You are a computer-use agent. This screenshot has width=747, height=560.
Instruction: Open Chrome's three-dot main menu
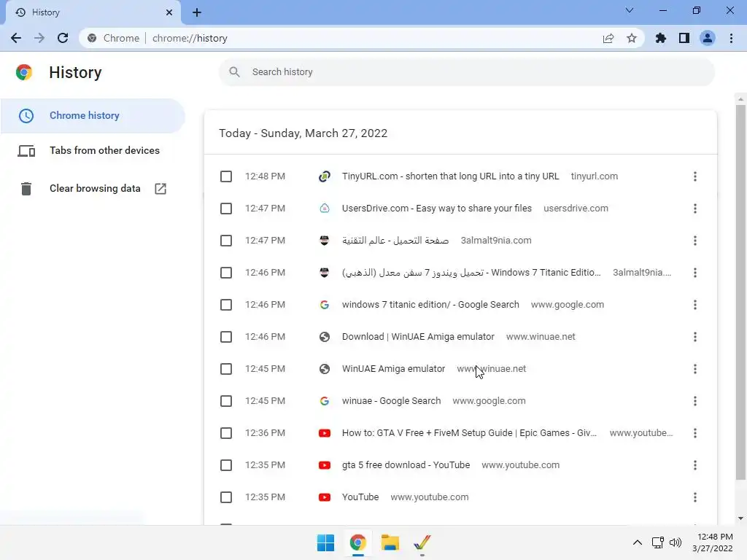pyautogui.click(x=731, y=38)
